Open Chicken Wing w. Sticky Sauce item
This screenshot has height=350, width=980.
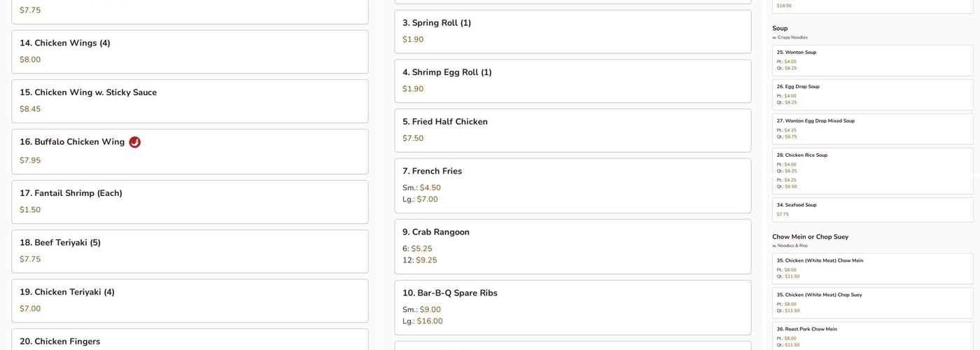(190, 101)
